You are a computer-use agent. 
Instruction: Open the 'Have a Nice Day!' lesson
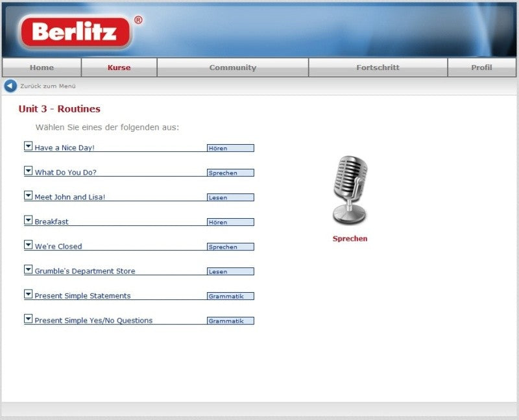click(x=64, y=148)
